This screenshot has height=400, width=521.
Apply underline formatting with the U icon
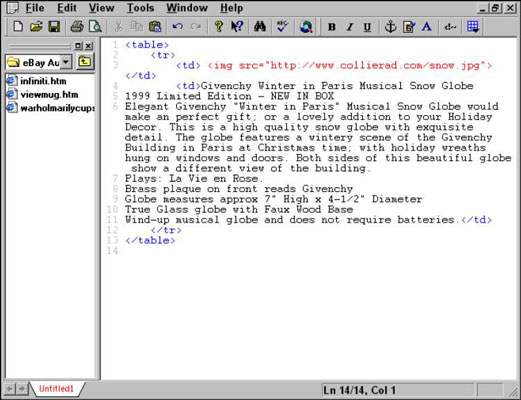[367, 27]
